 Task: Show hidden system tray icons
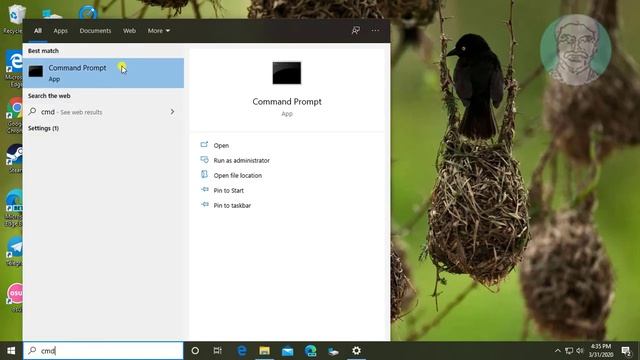click(557, 351)
